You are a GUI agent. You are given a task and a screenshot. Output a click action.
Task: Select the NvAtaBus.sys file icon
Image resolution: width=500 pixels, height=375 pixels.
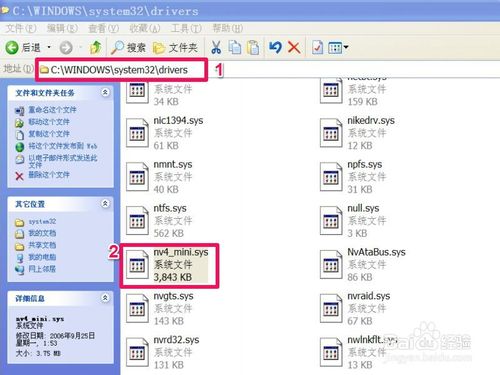331,265
